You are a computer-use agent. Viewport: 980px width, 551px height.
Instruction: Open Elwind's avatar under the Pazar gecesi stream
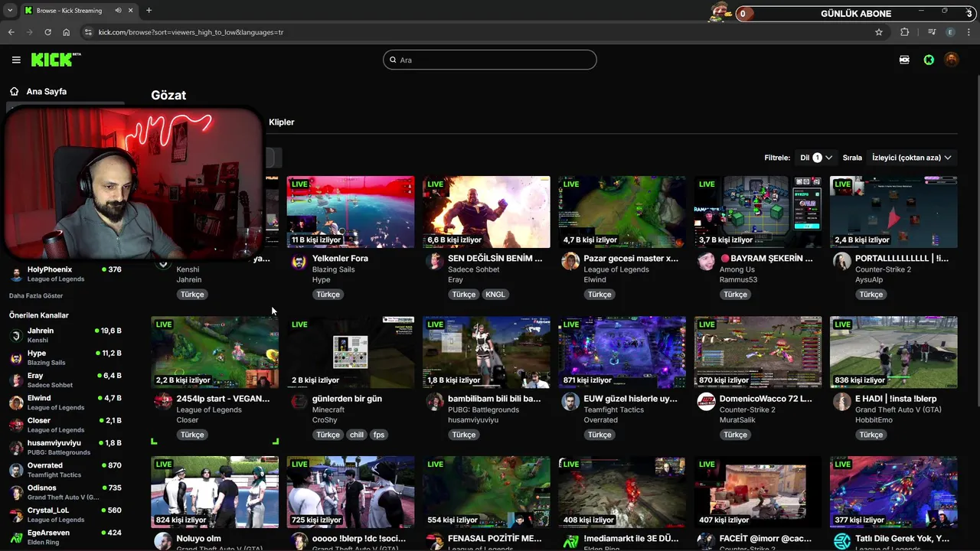click(x=570, y=261)
